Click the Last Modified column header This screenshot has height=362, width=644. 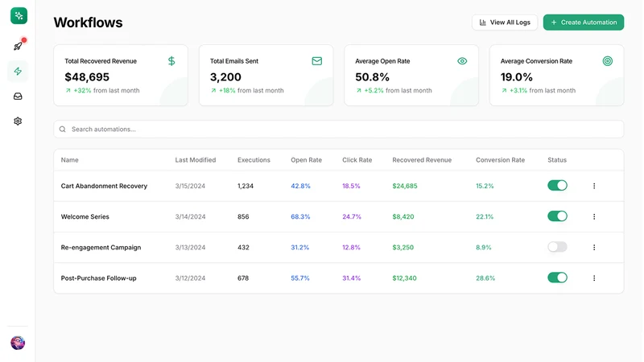tap(195, 160)
